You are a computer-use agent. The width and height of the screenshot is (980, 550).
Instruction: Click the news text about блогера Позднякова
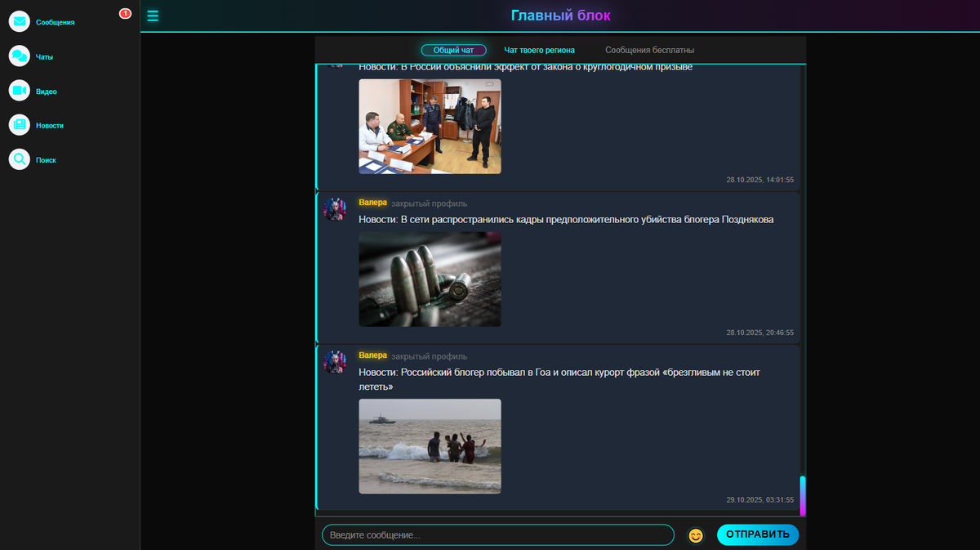[566, 220]
